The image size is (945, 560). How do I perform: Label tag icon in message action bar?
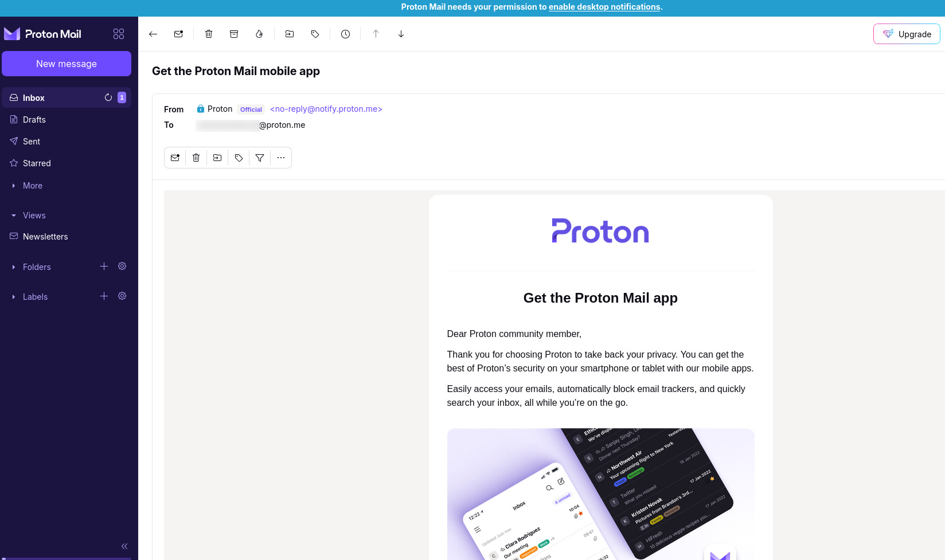239,158
